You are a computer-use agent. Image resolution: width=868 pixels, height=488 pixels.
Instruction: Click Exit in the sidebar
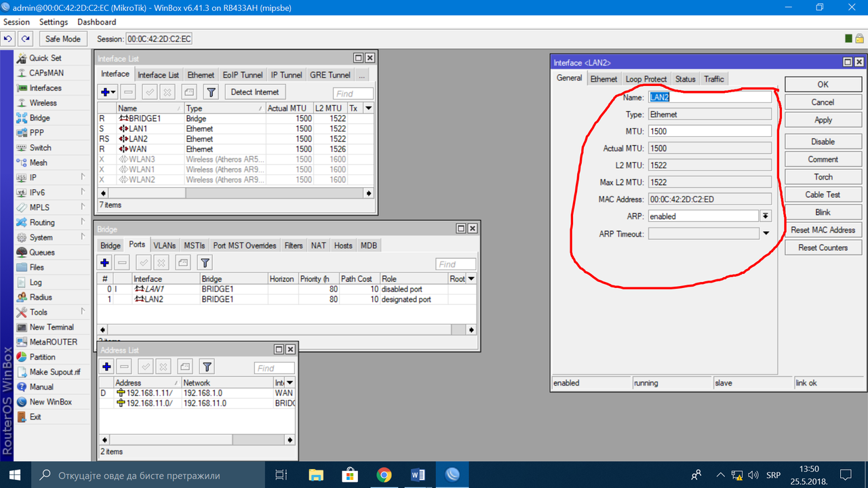click(x=35, y=416)
